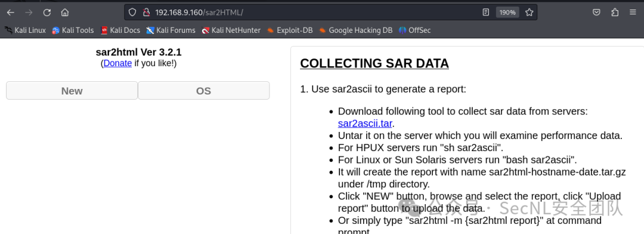Open the browser home page icon

click(x=64, y=13)
